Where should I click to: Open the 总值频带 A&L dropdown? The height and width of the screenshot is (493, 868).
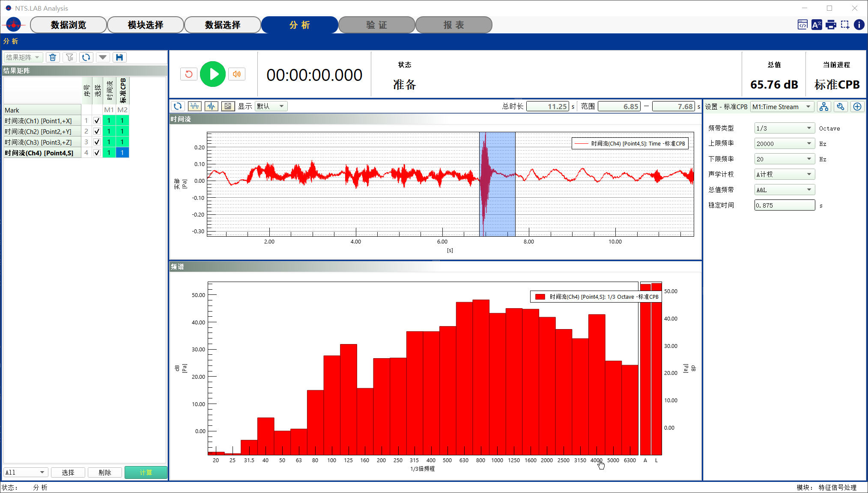tap(784, 190)
